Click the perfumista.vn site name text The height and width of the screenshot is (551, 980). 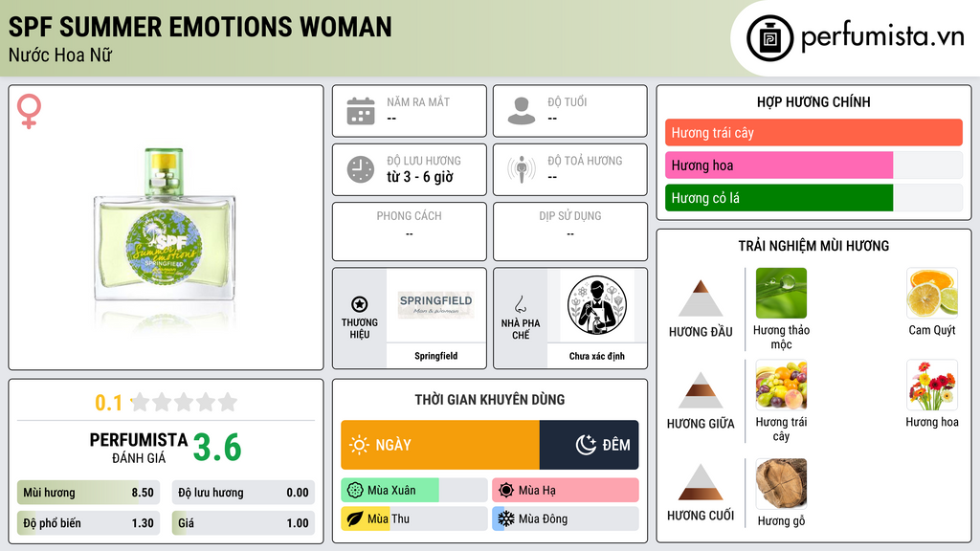pos(882,37)
